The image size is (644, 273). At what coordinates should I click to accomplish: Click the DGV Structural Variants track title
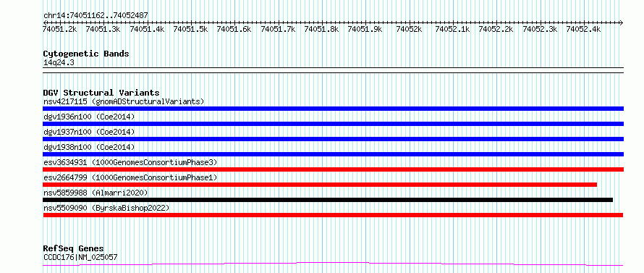pyautogui.click(x=101, y=93)
